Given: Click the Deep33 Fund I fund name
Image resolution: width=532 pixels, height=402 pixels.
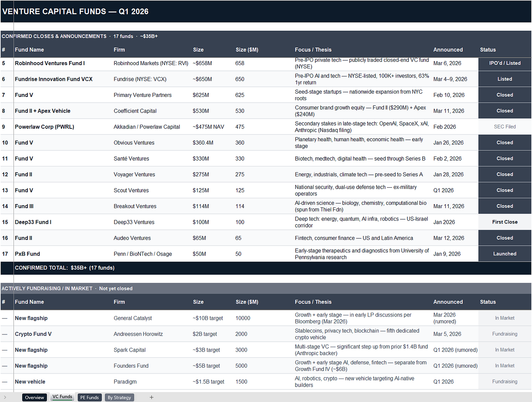Looking at the screenshot, I should 33,222.
